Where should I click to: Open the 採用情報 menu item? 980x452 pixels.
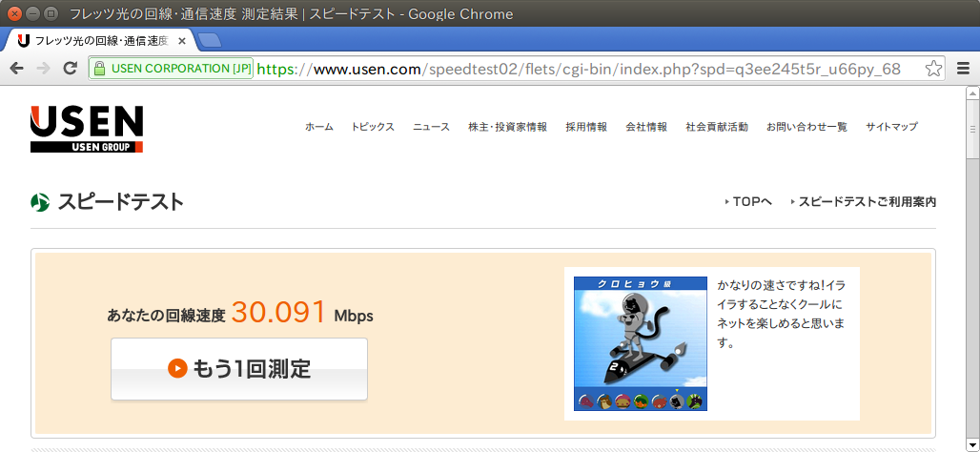tap(586, 127)
